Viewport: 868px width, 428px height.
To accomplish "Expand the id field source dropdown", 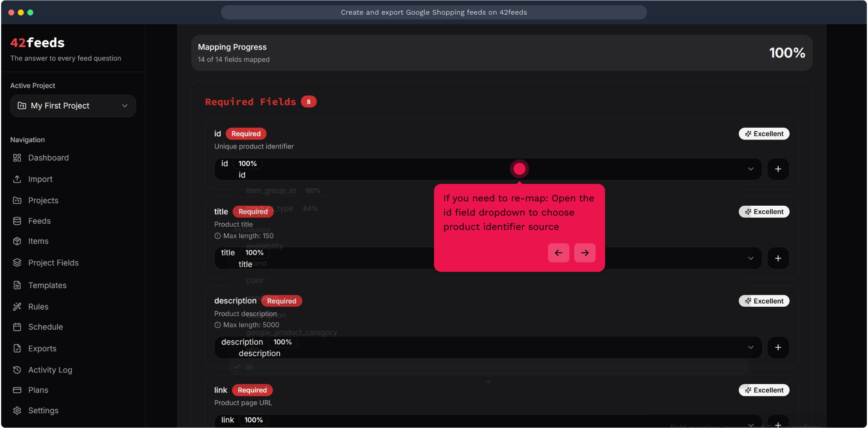I will (x=750, y=169).
